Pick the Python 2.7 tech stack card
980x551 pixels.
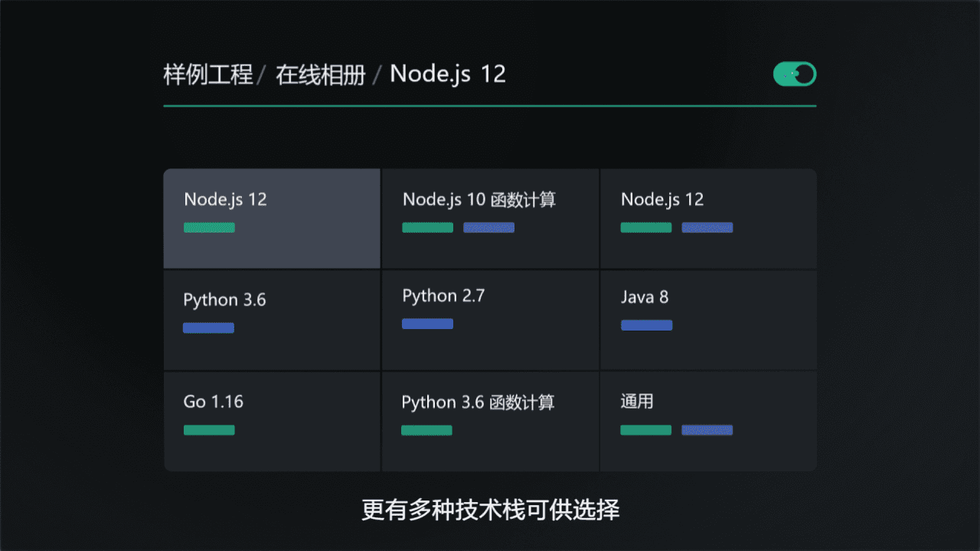click(490, 319)
